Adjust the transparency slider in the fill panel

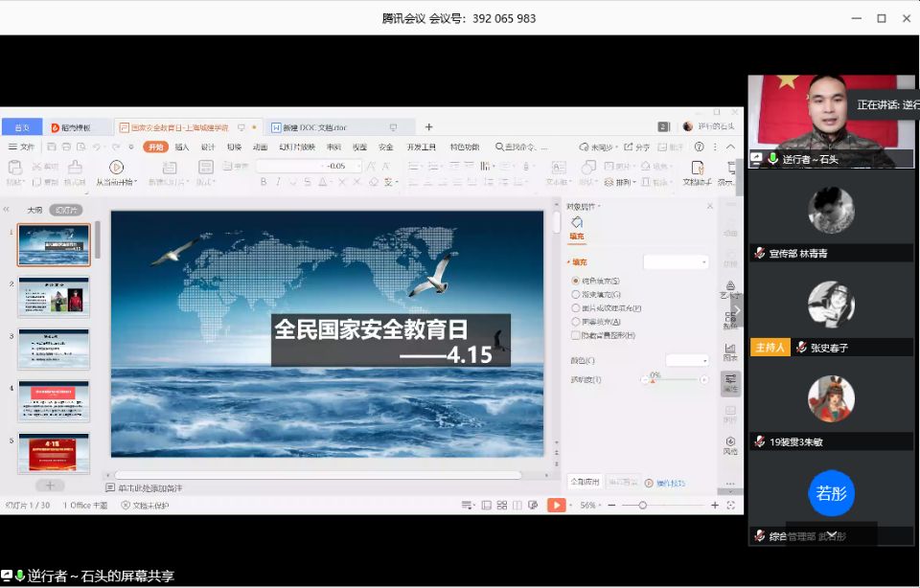coord(674,380)
